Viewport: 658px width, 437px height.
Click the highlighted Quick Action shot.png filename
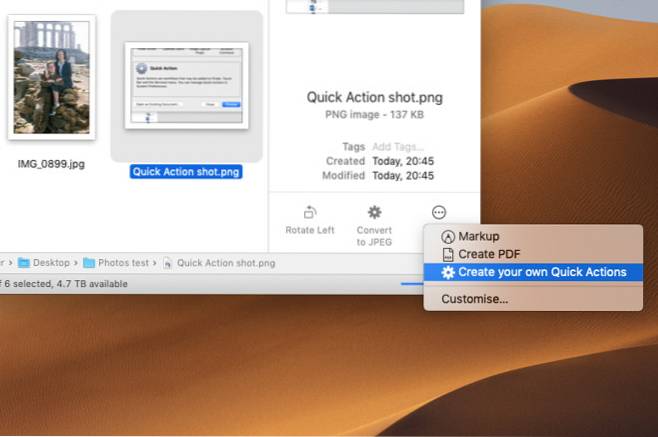[187, 171]
